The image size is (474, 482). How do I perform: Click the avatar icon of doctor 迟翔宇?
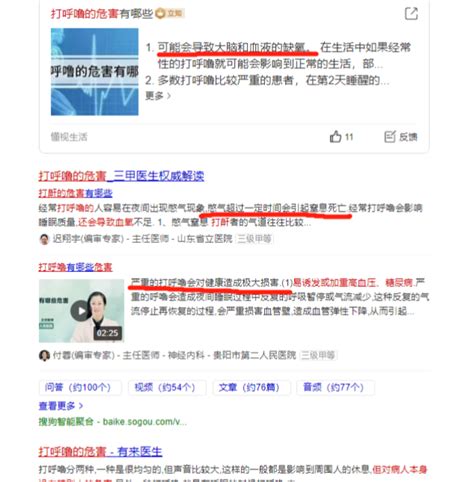click(44, 239)
